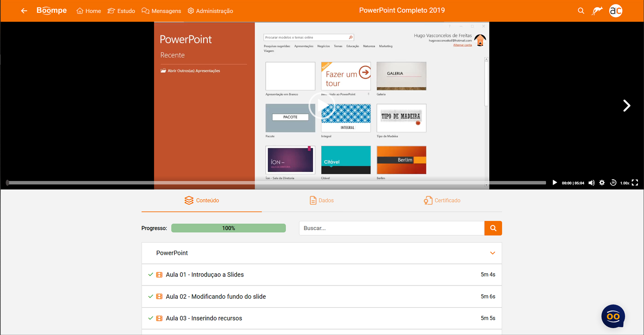Open the user profile avatar
This screenshot has height=335, width=644.
pos(615,11)
